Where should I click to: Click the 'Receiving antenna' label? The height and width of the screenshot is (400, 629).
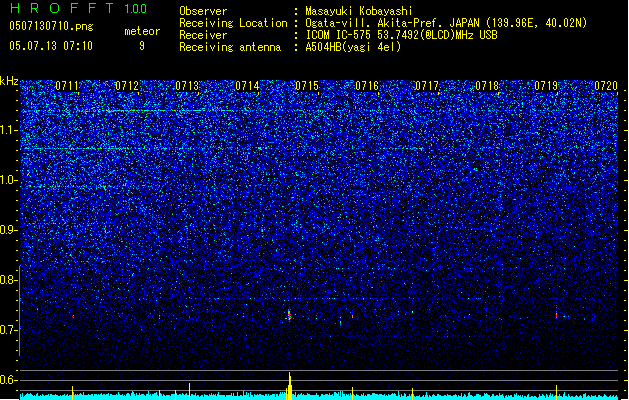tap(230, 47)
